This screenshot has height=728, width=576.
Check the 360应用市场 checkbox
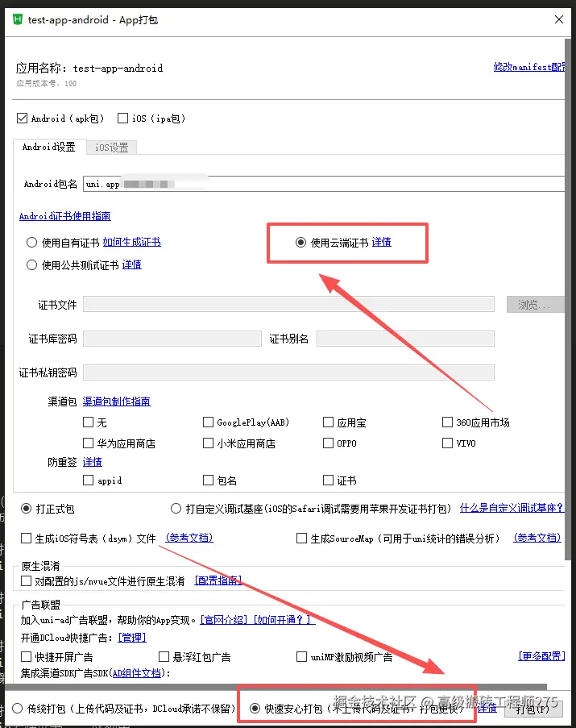447,422
